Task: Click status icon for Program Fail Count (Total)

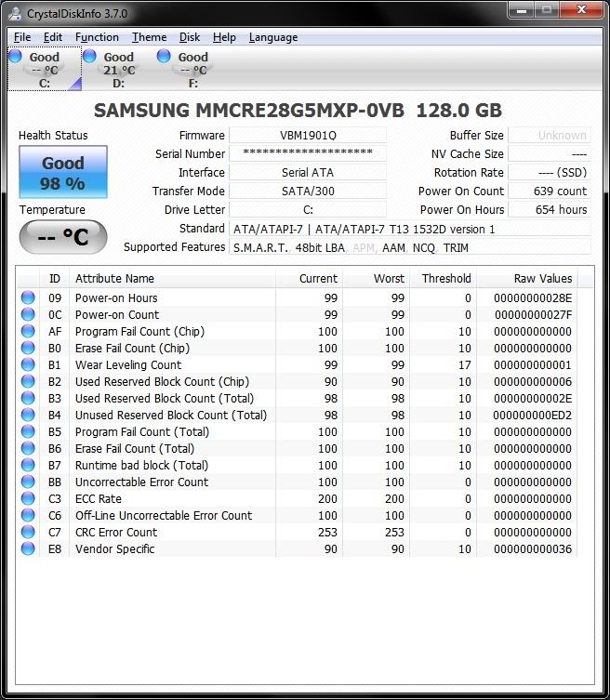Action: point(28,431)
